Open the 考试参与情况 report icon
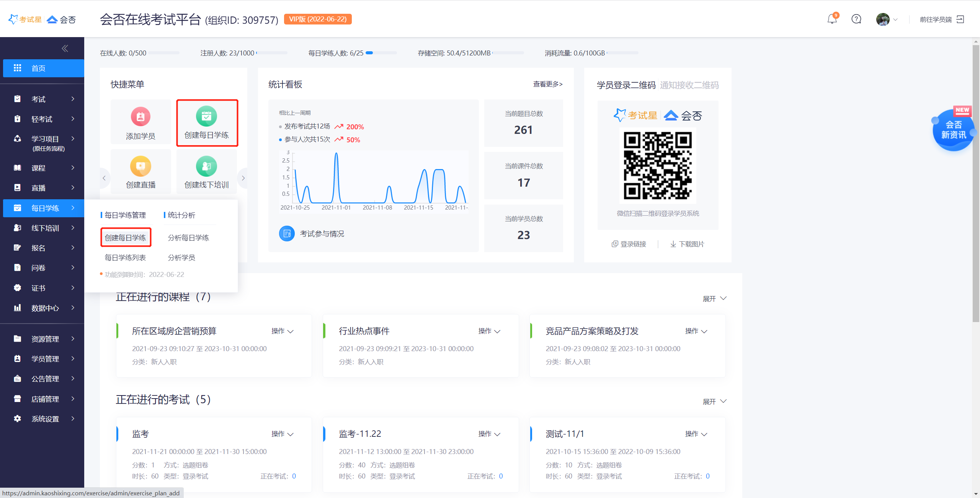 (x=287, y=234)
